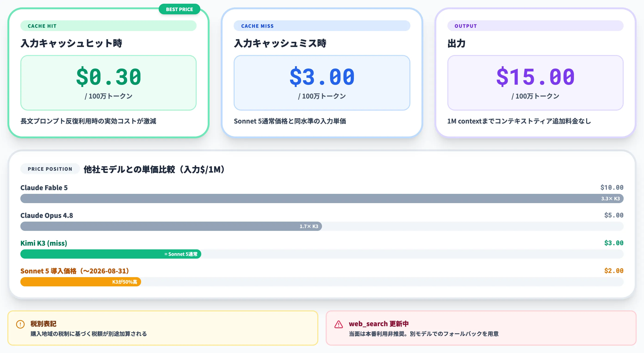Click the note 長文プロンプト反復利用時の実効コストが激減
This screenshot has height=353, width=644.
[88, 121]
